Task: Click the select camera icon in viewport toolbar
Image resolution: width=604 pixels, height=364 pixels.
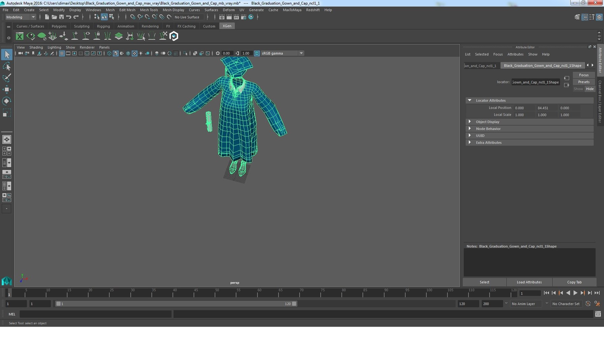Action: 21,53
